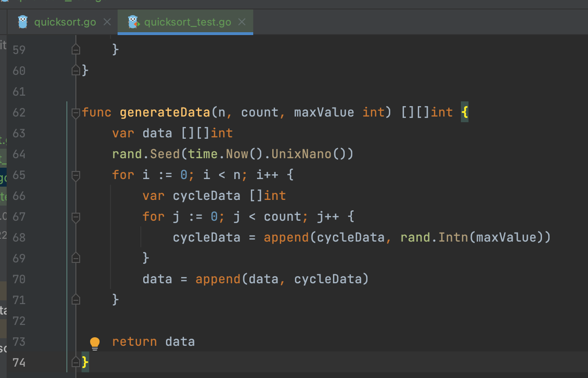Viewport: 588px width, 378px height.
Task: Click the fold end marker at line 60
Action: (x=75, y=71)
